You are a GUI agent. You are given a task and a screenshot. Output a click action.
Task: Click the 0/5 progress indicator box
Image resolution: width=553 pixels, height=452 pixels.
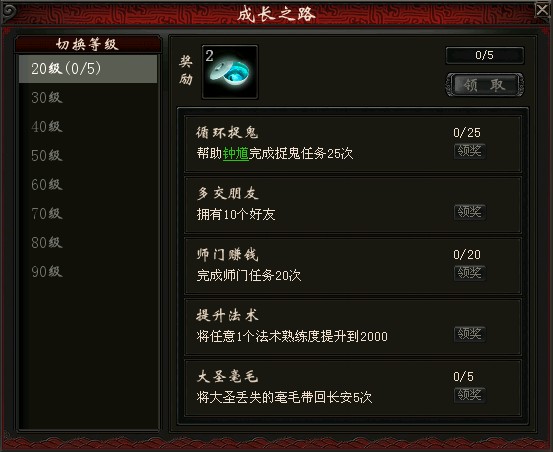(485, 55)
